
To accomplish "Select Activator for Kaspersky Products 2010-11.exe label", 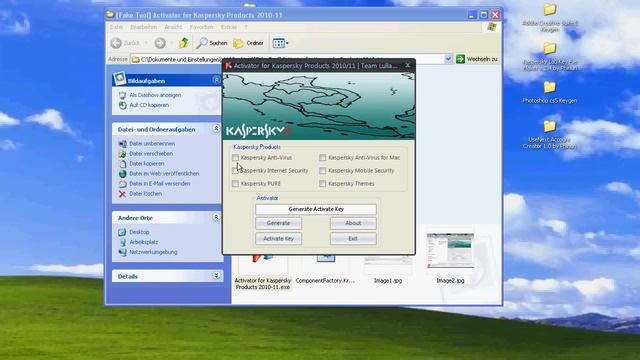I will [x=263, y=284].
